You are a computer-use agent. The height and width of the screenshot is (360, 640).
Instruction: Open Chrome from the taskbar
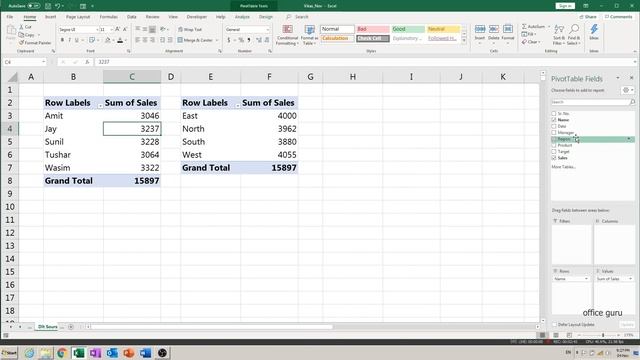[62, 353]
